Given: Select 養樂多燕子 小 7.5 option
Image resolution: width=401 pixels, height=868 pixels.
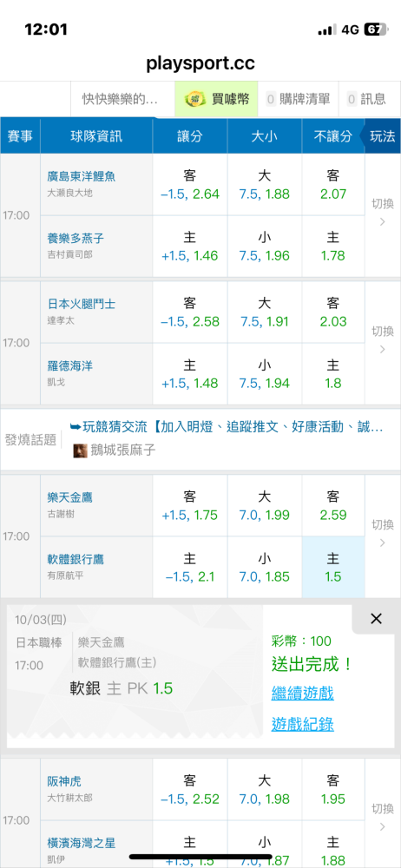Looking at the screenshot, I should coord(265,247).
